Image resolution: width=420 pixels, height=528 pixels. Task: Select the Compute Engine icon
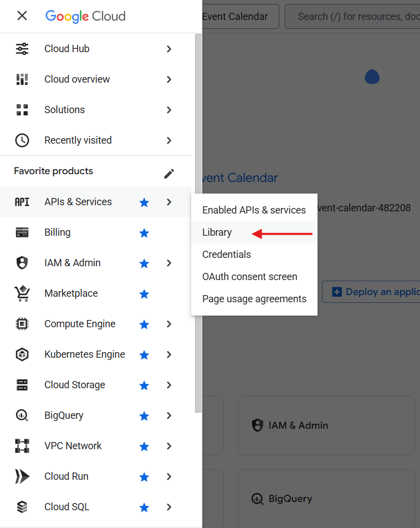point(22,323)
